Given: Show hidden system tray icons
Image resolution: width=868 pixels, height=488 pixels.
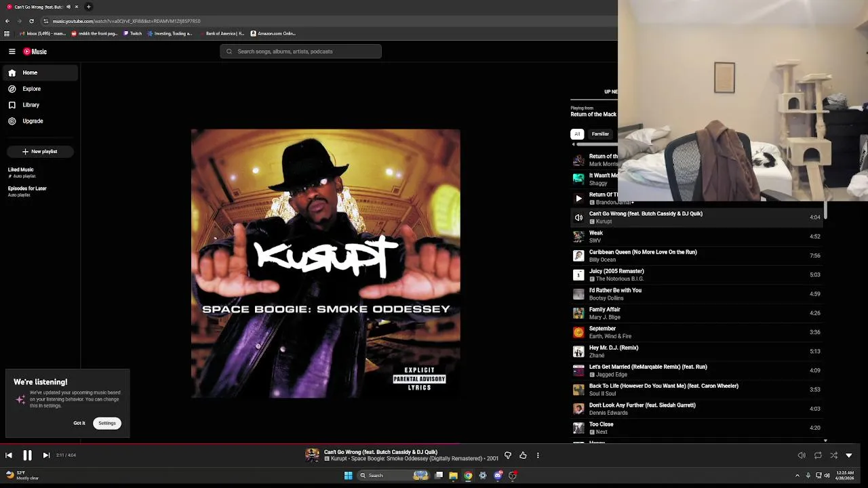Looking at the screenshot, I should pyautogui.click(x=797, y=475).
